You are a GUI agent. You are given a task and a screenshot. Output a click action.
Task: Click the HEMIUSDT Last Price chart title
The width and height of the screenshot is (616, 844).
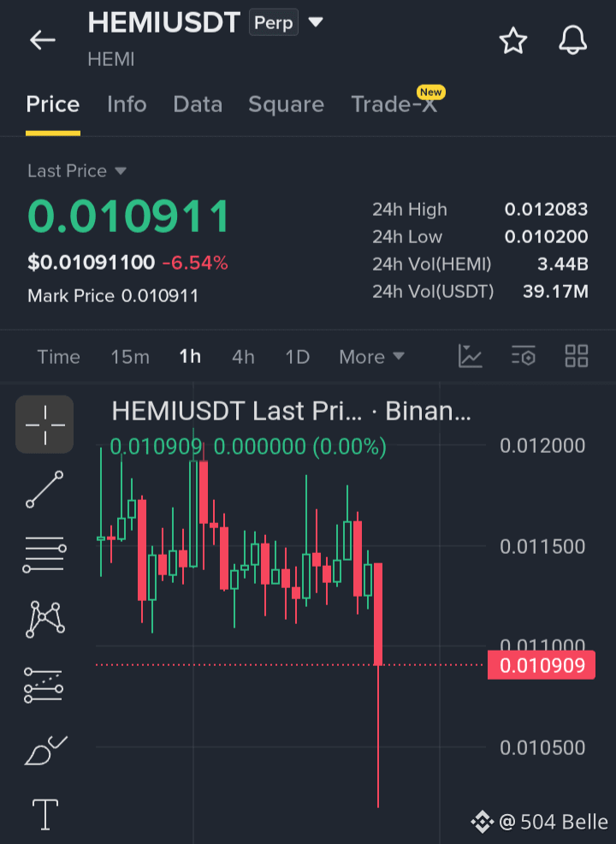pos(291,411)
